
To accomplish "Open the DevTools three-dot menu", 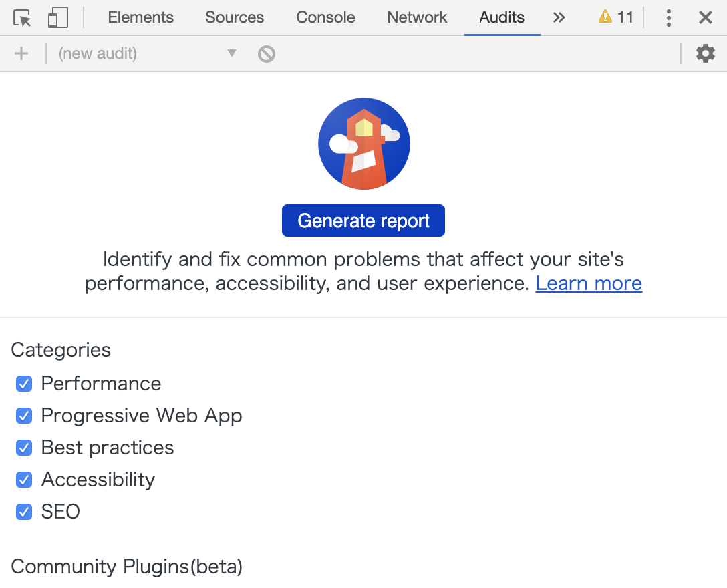I will point(668,18).
